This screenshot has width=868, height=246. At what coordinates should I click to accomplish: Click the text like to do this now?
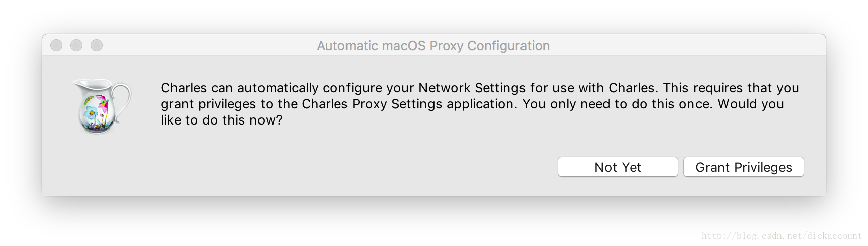pyautogui.click(x=221, y=120)
